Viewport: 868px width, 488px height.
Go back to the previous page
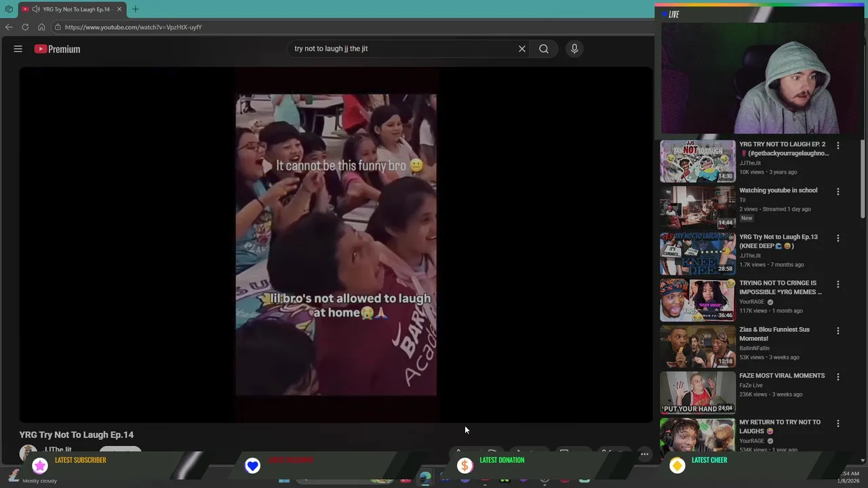9,27
